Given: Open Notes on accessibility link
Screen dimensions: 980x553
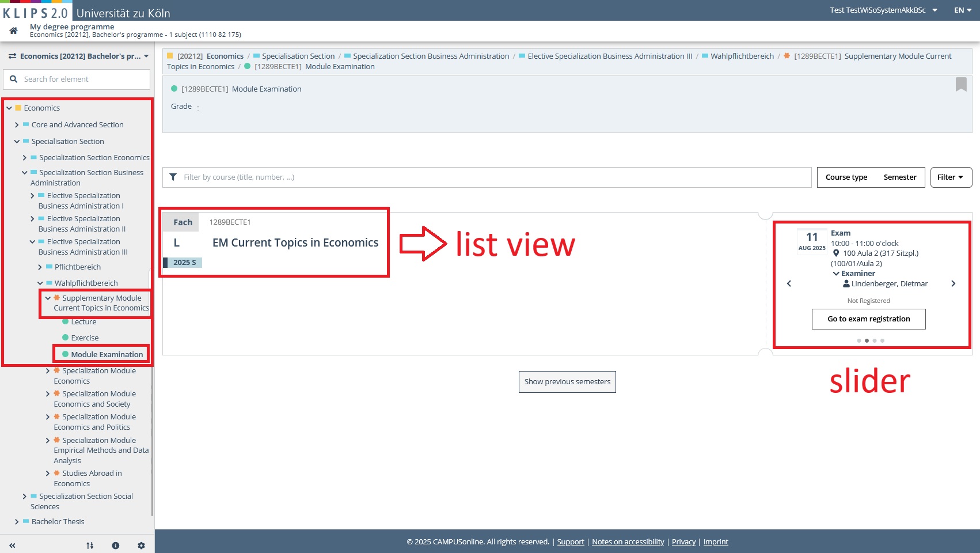Looking at the screenshot, I should [x=628, y=542].
